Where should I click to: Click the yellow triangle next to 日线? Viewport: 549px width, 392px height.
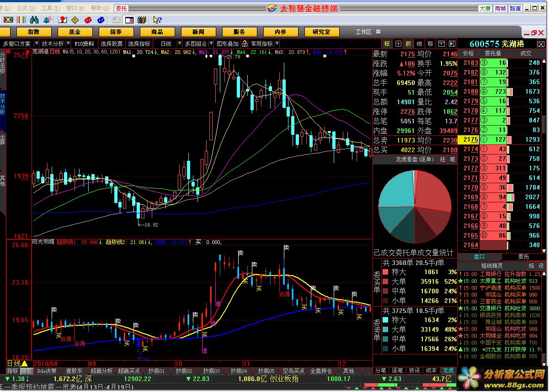tap(24, 363)
